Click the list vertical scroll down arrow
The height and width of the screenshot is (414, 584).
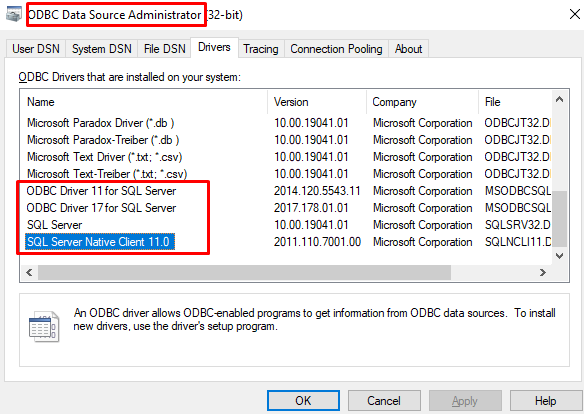pyautogui.click(x=559, y=256)
